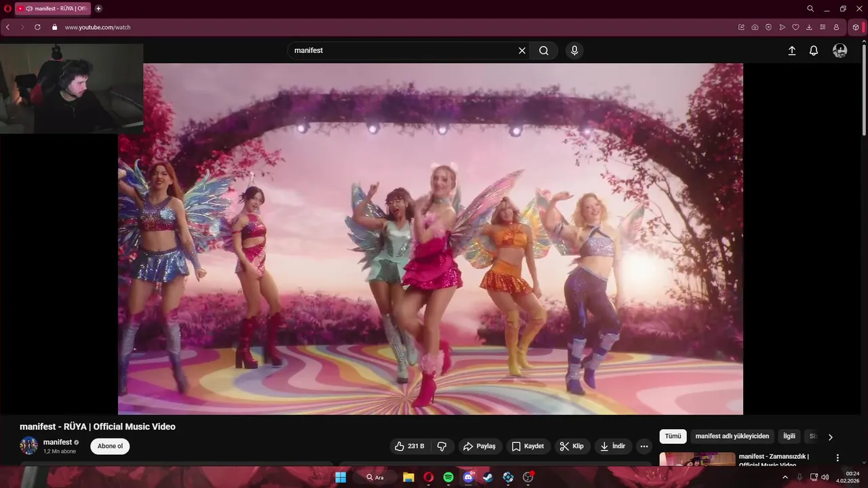Share the video via Paylaş
868x488 pixels.
click(x=479, y=446)
